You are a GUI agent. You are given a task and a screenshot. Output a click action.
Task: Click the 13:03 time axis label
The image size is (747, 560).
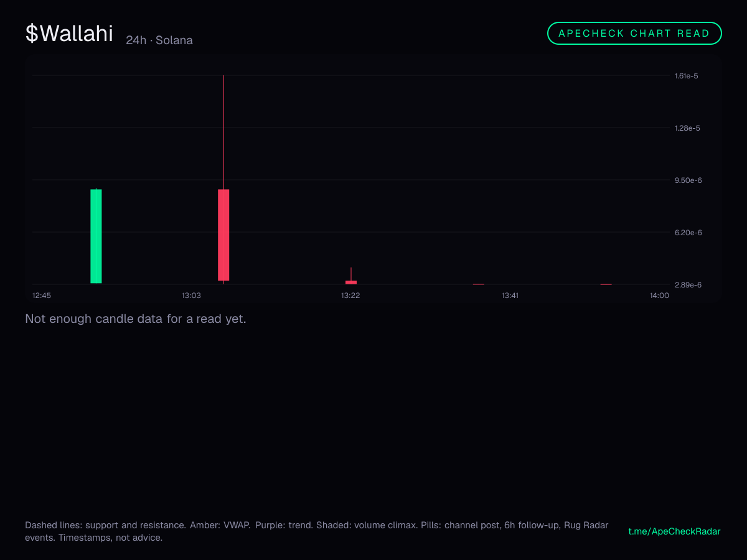(191, 296)
